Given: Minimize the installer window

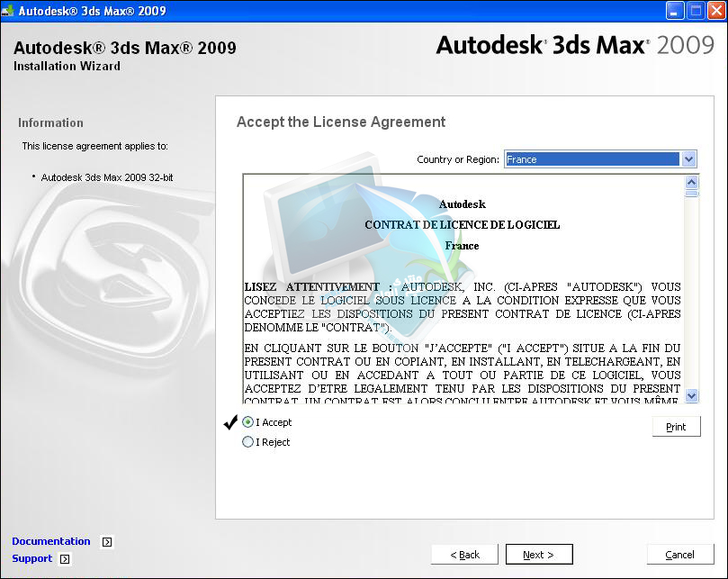Looking at the screenshot, I should [674, 11].
